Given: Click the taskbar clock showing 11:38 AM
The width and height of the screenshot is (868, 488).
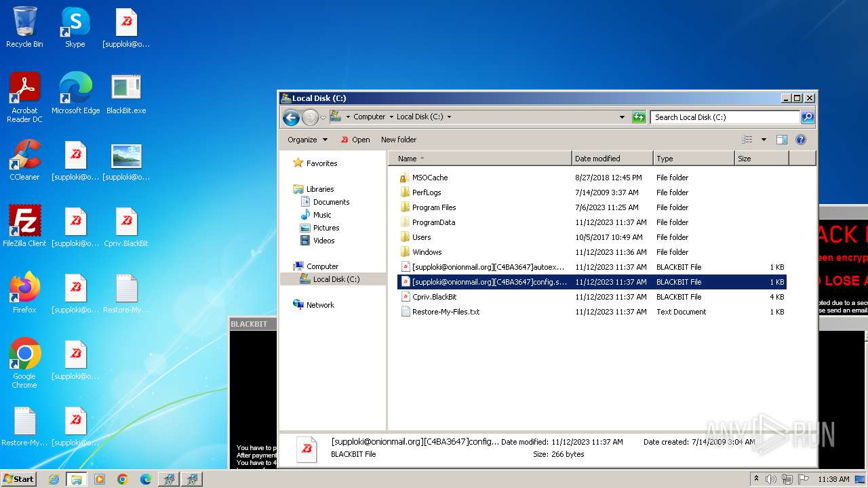Looking at the screenshot, I should (x=833, y=479).
